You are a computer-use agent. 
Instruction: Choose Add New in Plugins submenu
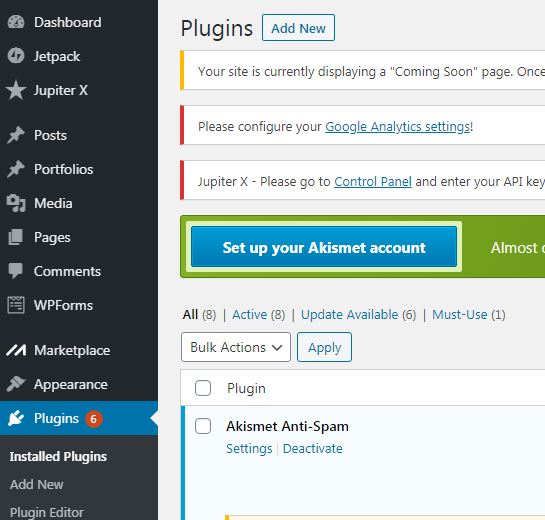click(x=36, y=484)
